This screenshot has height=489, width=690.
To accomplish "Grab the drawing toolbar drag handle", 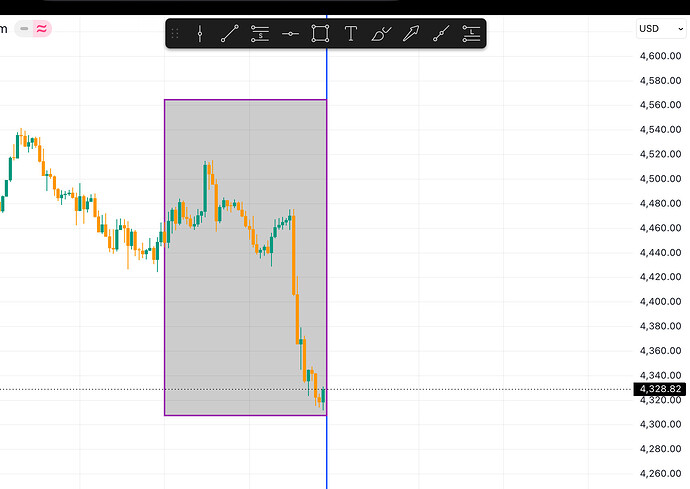I will tap(175, 33).
